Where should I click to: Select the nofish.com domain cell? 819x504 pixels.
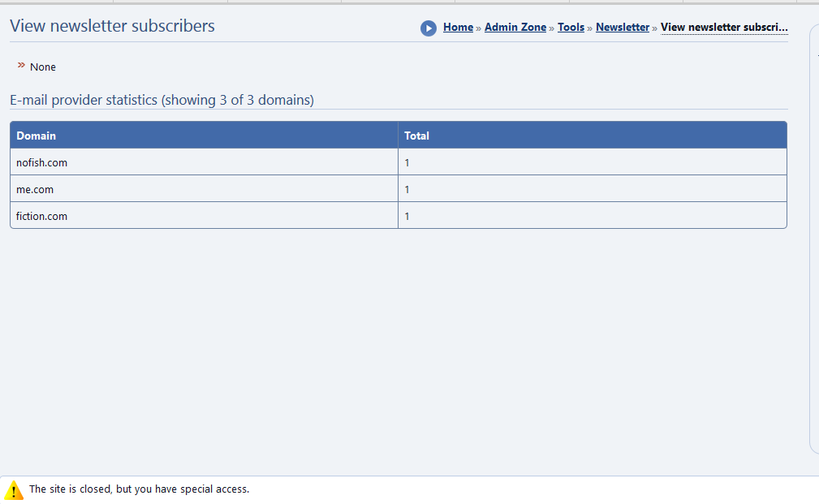tap(42, 162)
